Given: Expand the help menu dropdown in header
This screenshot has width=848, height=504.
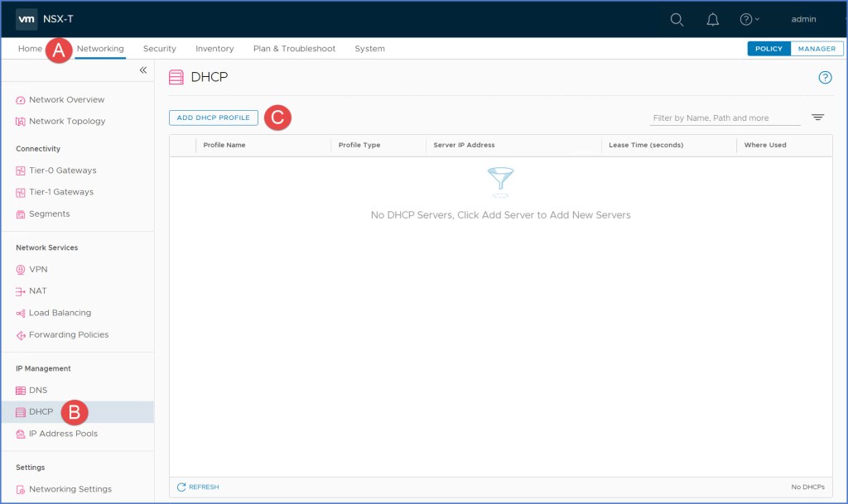Looking at the screenshot, I should (749, 20).
